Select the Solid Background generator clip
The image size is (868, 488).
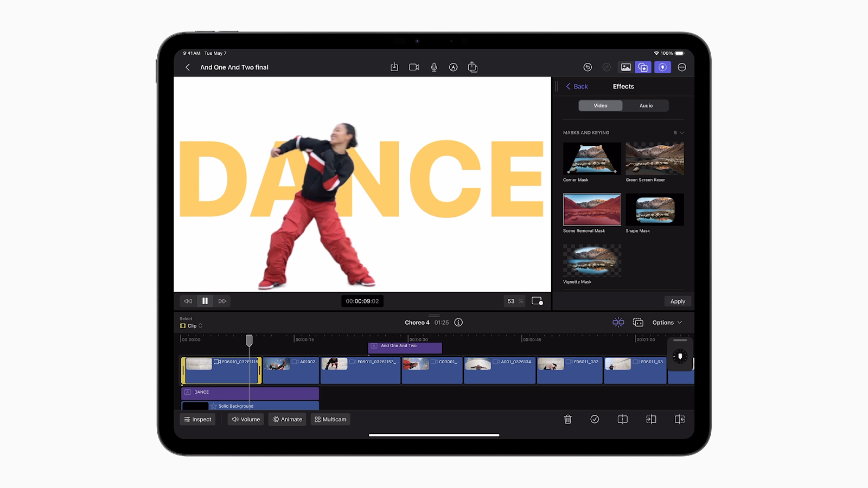coord(250,406)
